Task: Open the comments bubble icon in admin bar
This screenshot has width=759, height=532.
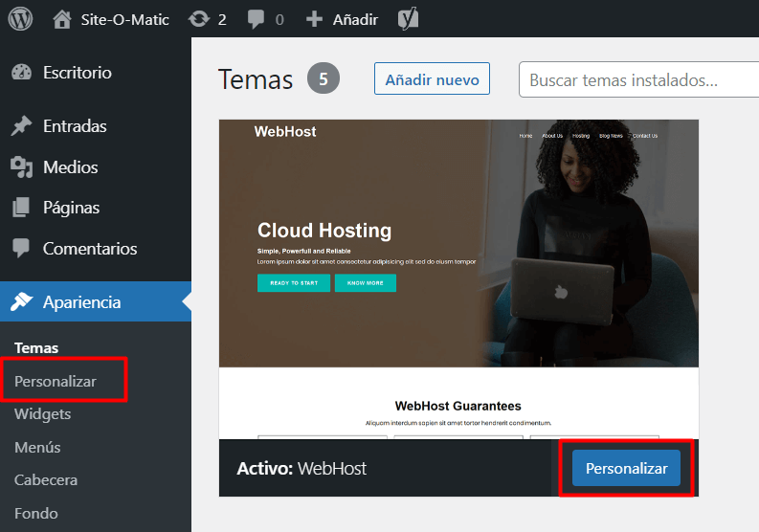Action: (256, 19)
